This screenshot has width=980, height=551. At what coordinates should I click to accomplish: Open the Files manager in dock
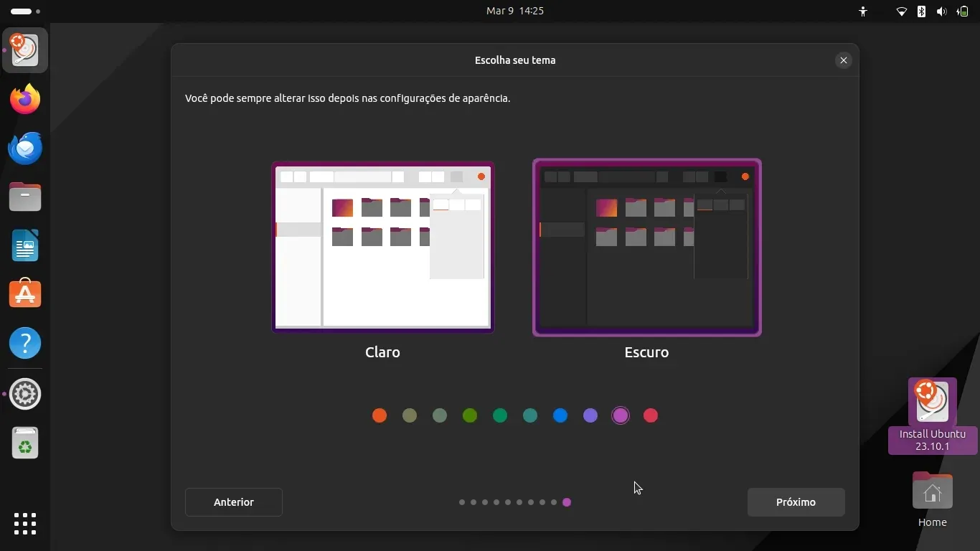(x=25, y=197)
